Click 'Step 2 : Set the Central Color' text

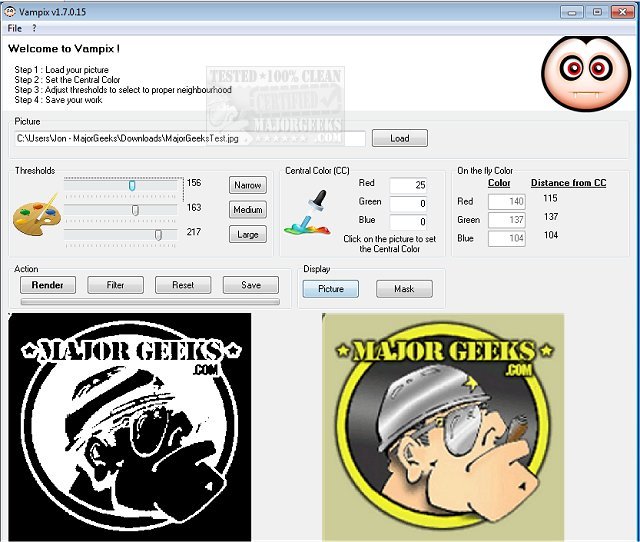click(x=67, y=80)
